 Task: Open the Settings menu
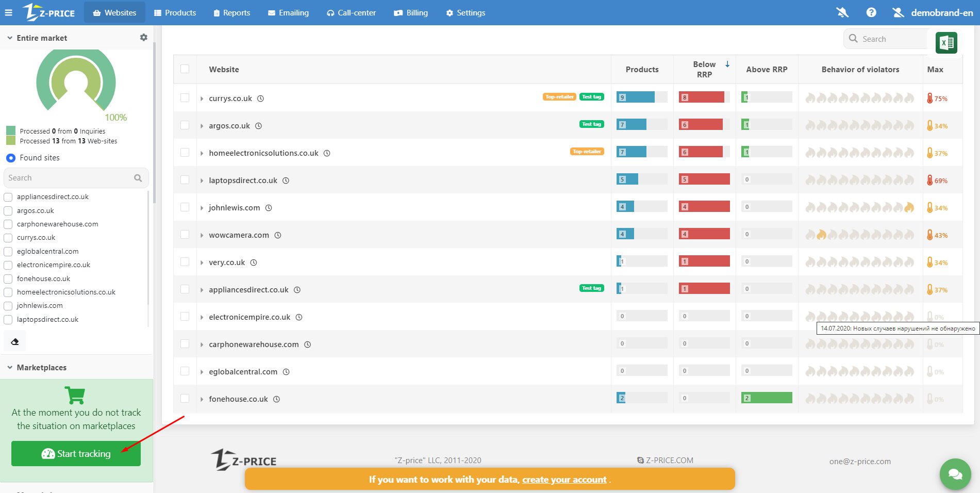466,12
